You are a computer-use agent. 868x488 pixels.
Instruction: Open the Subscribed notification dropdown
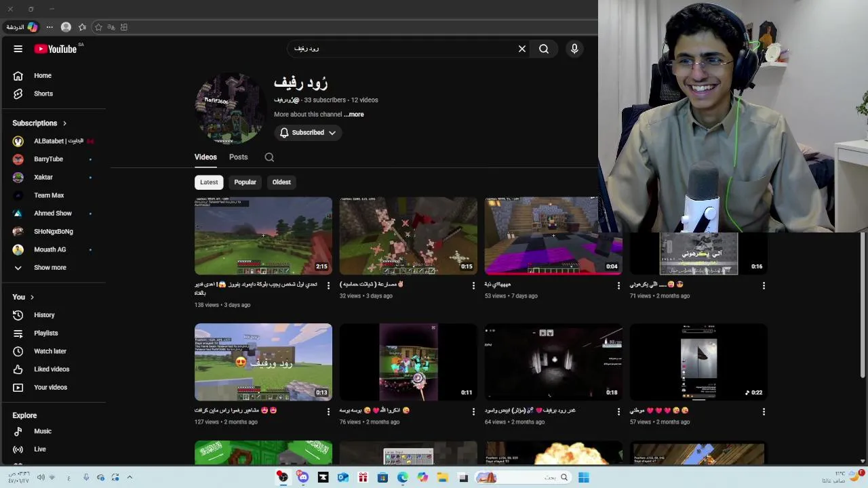click(x=308, y=133)
